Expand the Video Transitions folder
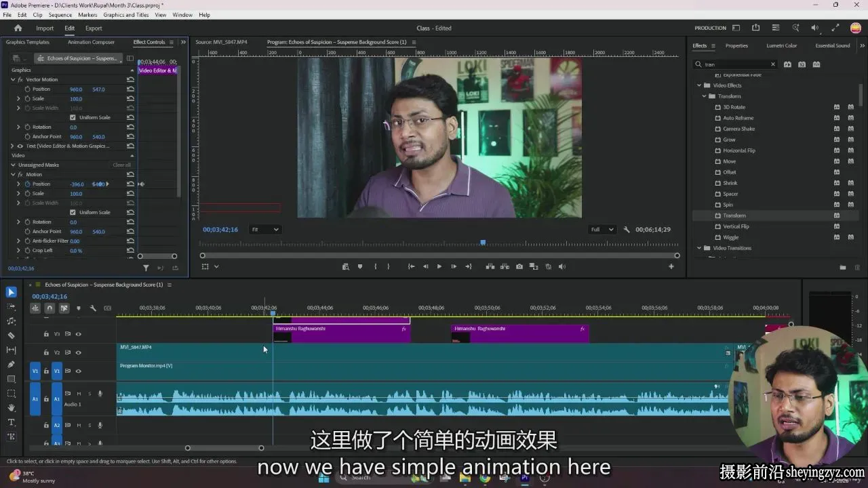Viewport: 868px width, 488px height. (699, 248)
